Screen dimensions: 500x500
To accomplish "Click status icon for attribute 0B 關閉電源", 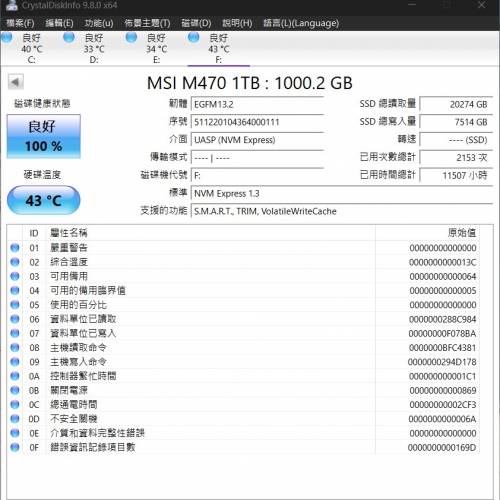I will point(15,390).
